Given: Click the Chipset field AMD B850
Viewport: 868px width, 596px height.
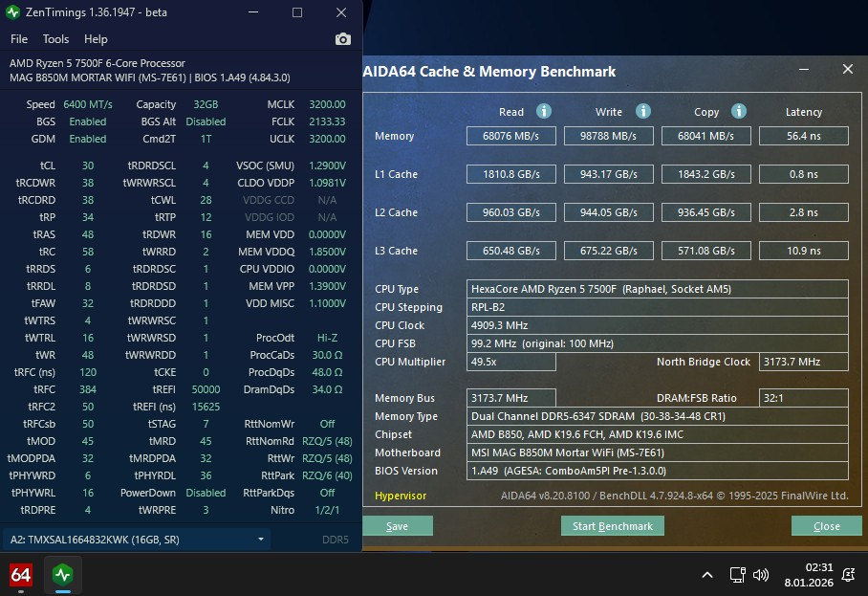Looking at the screenshot, I should tap(657, 434).
